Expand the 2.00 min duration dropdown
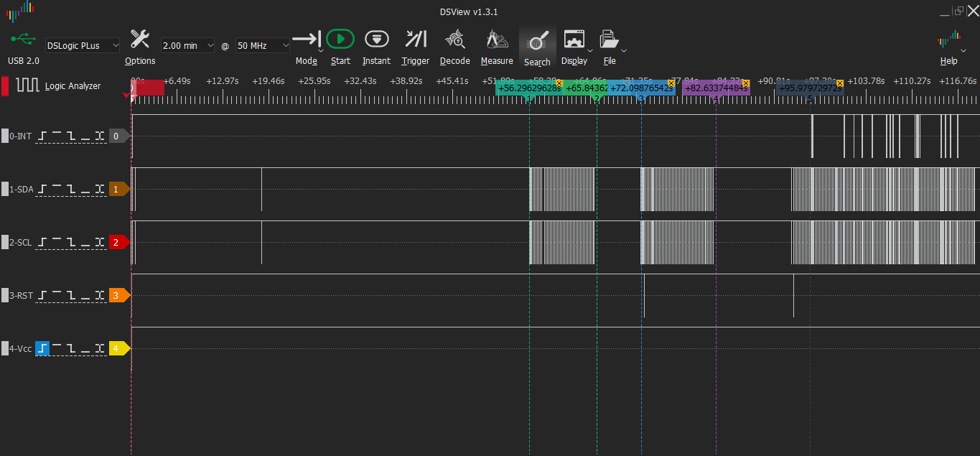The height and width of the screenshot is (456, 980). (x=187, y=45)
